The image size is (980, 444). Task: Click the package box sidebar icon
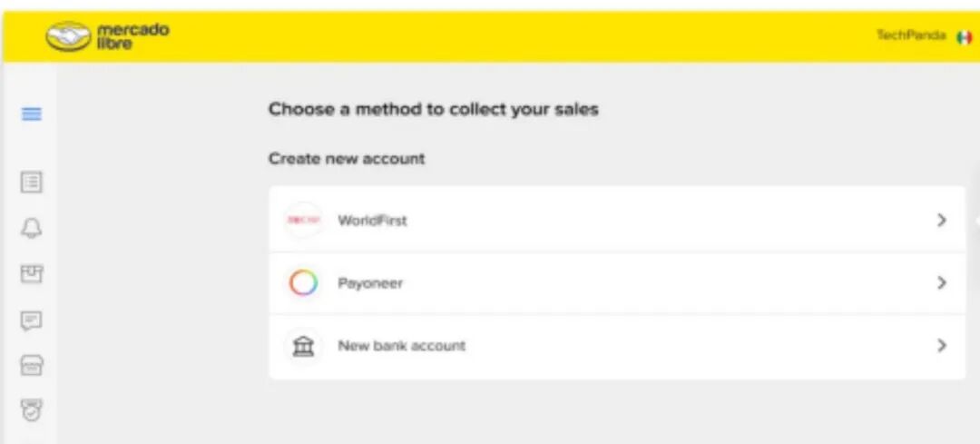[x=32, y=273]
